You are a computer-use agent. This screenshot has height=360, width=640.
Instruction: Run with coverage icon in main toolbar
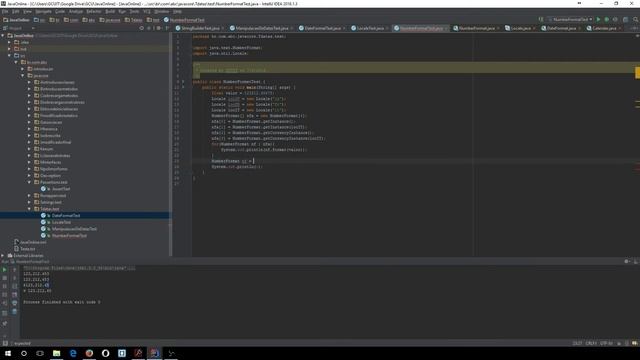(615, 19)
